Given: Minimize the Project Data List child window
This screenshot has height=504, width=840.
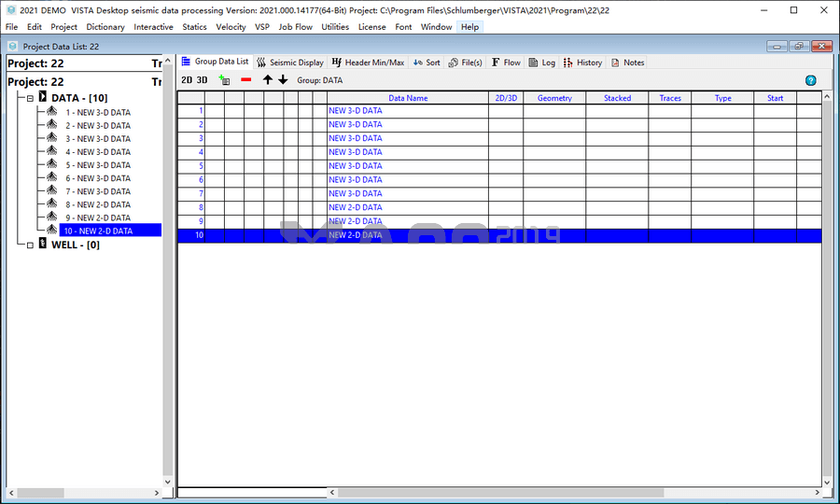Looking at the screenshot, I should coord(777,47).
